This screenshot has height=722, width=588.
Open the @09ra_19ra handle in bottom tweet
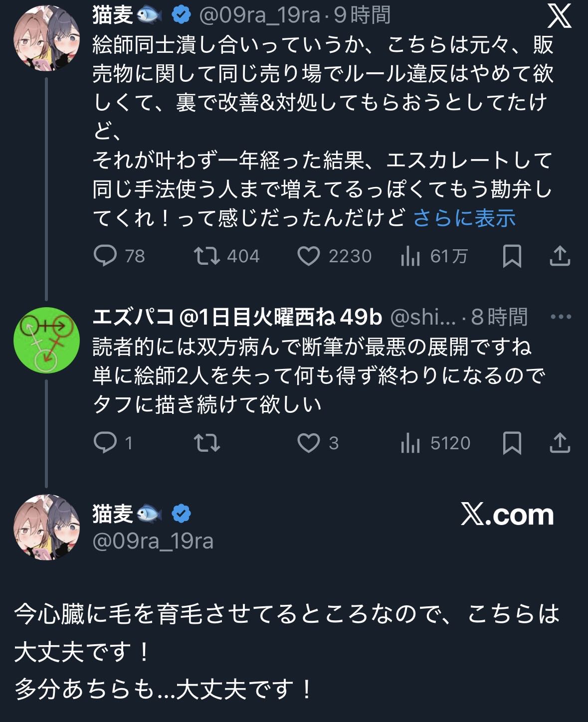(153, 541)
